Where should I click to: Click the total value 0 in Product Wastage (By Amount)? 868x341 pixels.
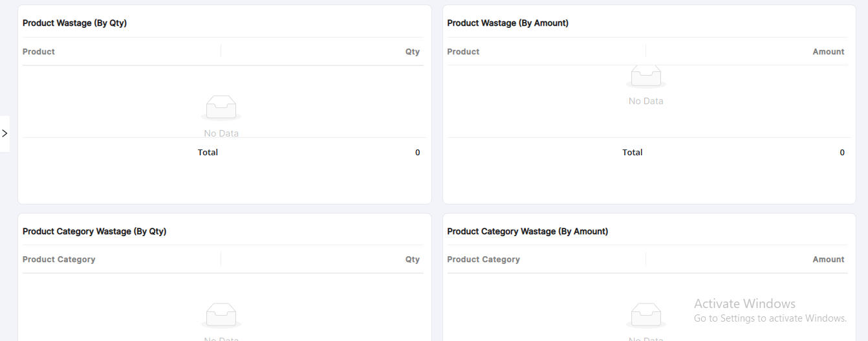(841, 153)
